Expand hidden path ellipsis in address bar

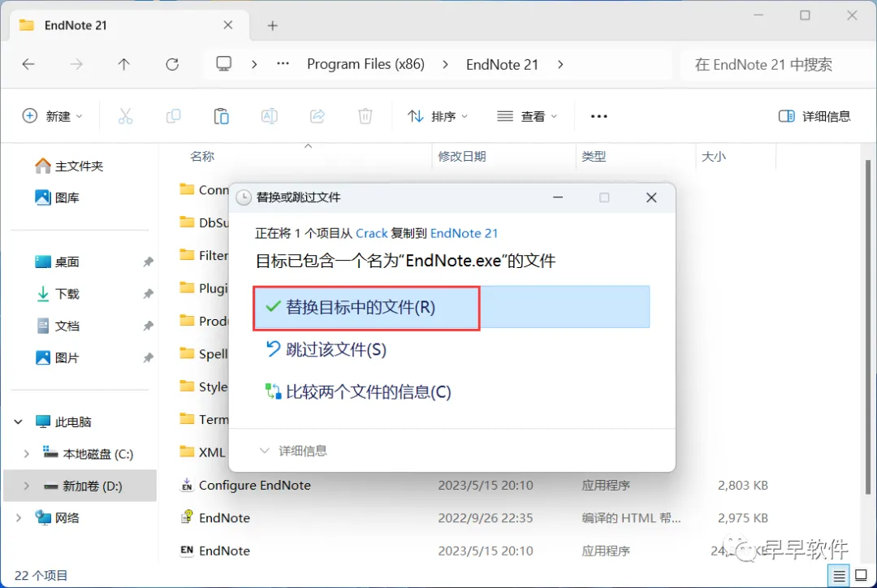283,64
